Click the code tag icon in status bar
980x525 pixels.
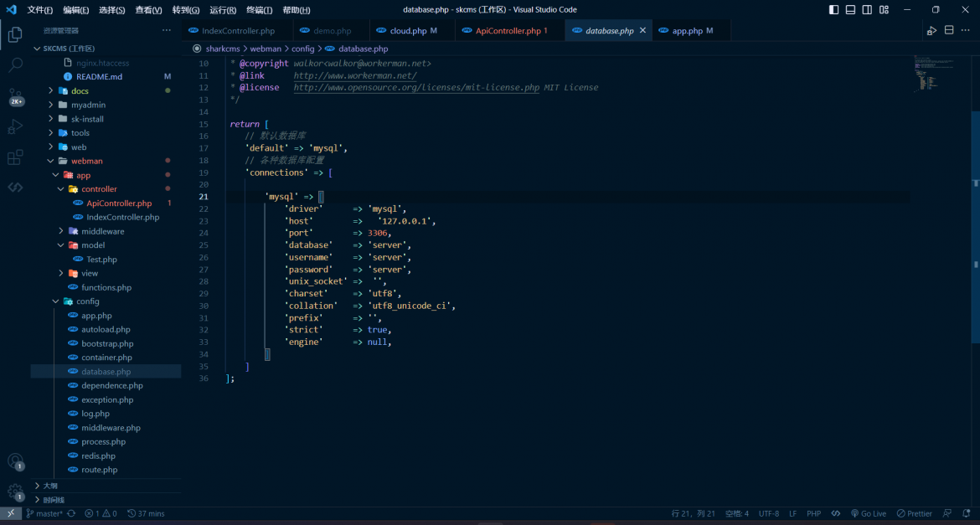[836, 514]
